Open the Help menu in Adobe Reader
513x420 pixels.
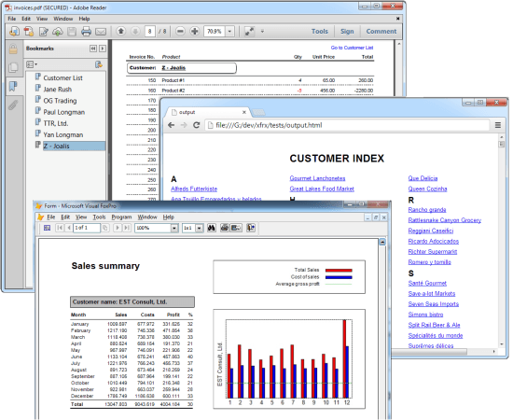pos(84,19)
